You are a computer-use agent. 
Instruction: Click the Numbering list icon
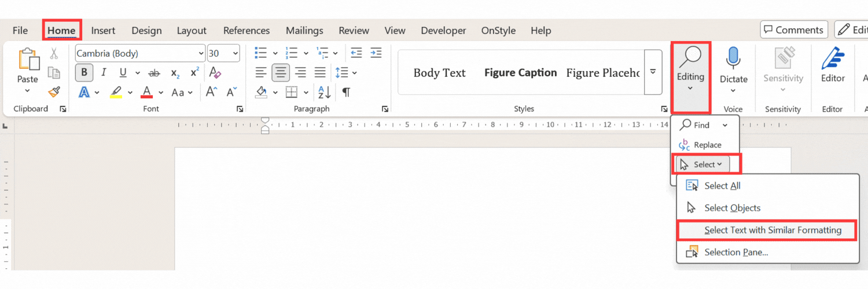tap(292, 53)
